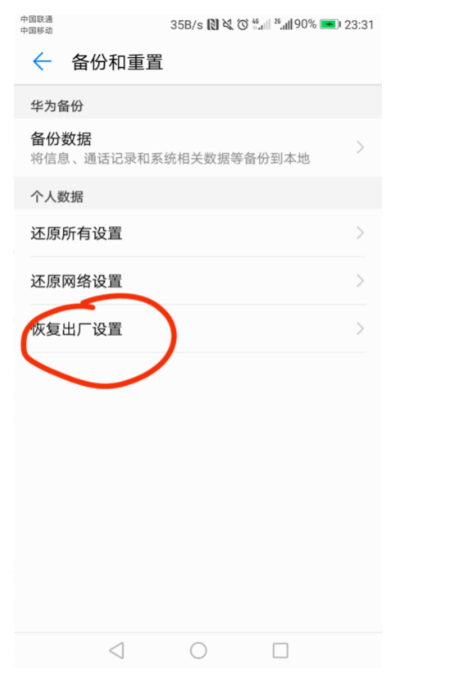
Task: Open 还原网络设置 item
Action: coord(198,281)
